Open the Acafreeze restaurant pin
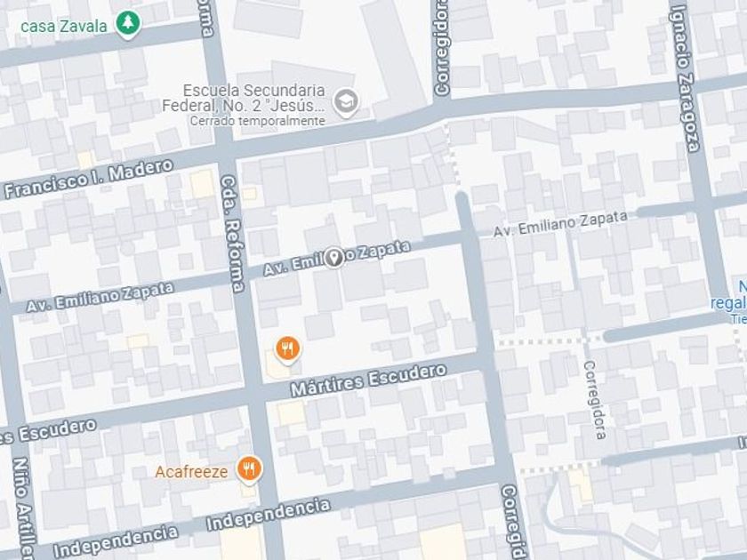747x560 pixels. tap(249, 470)
